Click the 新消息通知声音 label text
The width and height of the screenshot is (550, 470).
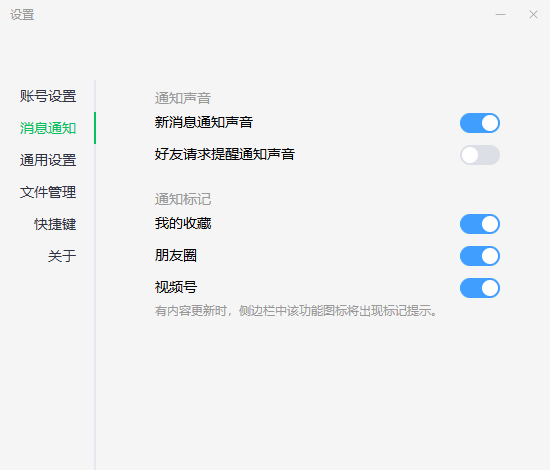pyautogui.click(x=204, y=122)
